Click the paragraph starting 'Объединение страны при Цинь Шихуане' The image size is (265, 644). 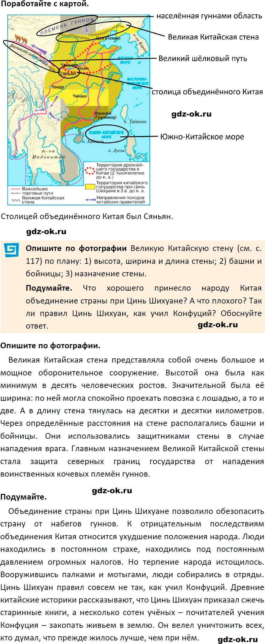(x=132, y=574)
